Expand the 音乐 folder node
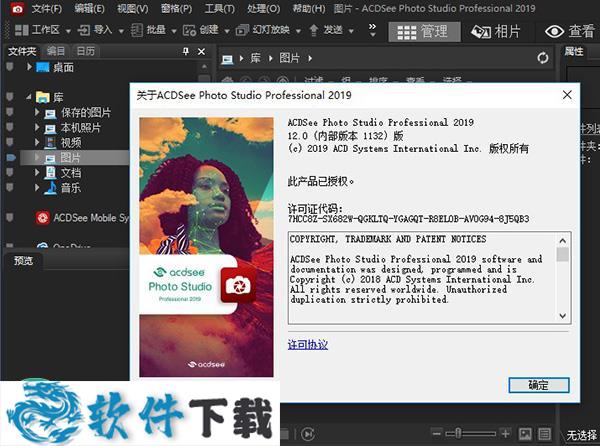Image resolution: width=600 pixels, height=446 pixels. click(x=37, y=187)
